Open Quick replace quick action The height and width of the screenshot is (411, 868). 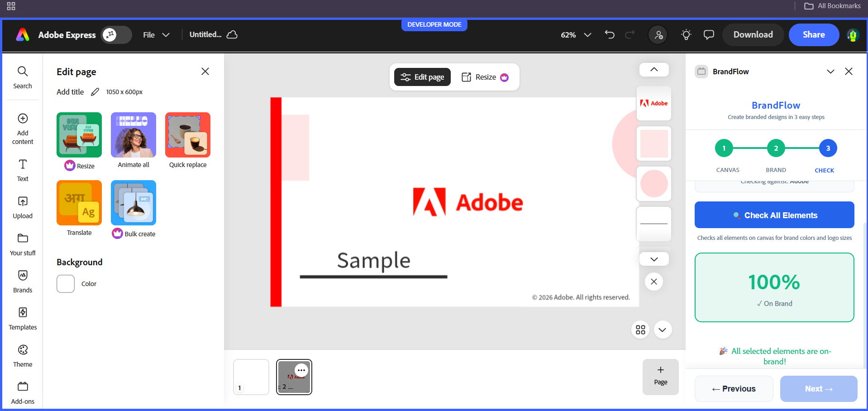[188, 135]
